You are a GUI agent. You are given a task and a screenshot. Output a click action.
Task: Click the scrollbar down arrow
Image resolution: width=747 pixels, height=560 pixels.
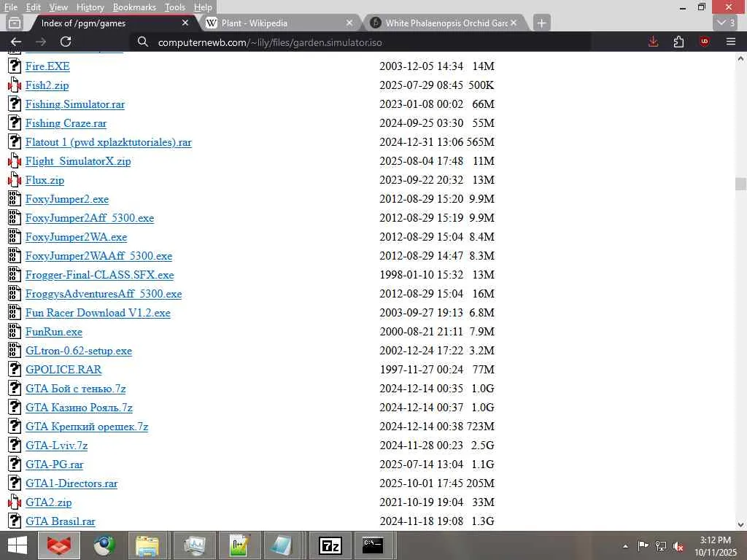click(x=740, y=525)
